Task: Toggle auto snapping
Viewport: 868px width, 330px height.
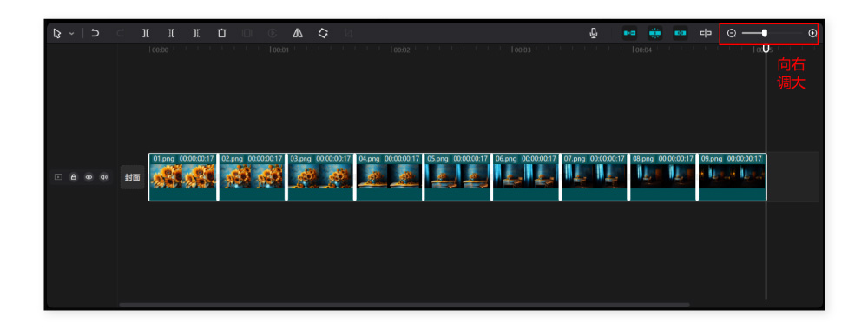Action: point(654,33)
